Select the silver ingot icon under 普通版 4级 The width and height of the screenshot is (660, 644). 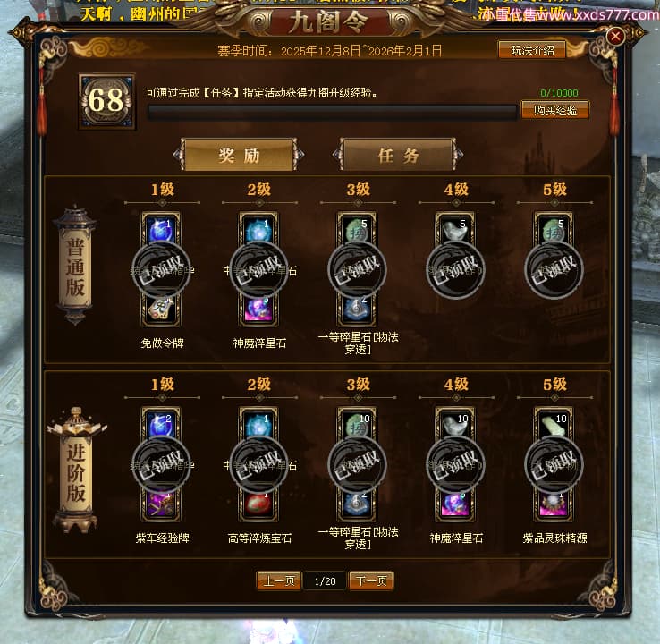point(455,229)
